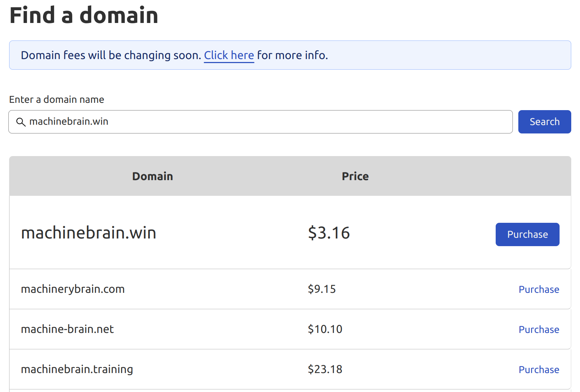580x392 pixels.
Task: Click the machinerybrain.com domain row
Action: point(290,289)
